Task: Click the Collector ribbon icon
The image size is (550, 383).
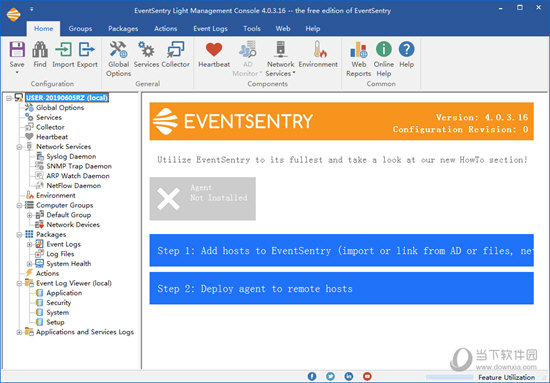Action: point(175,49)
